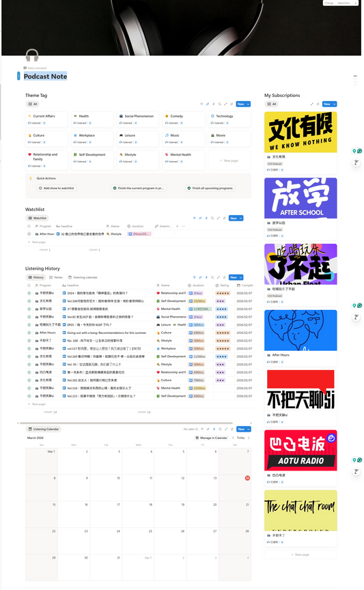Click 'Add show to watchlist' button
364x590 pixels.
click(57, 188)
